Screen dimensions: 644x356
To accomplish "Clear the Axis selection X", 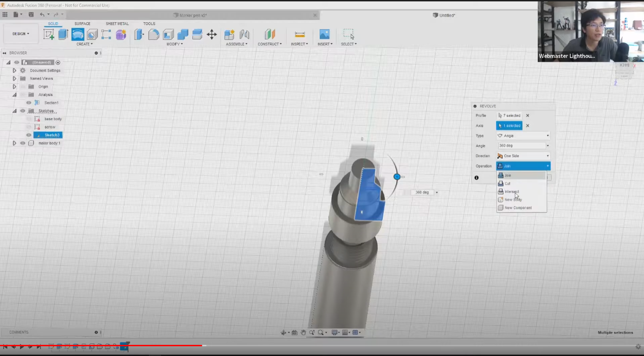I will tap(528, 126).
